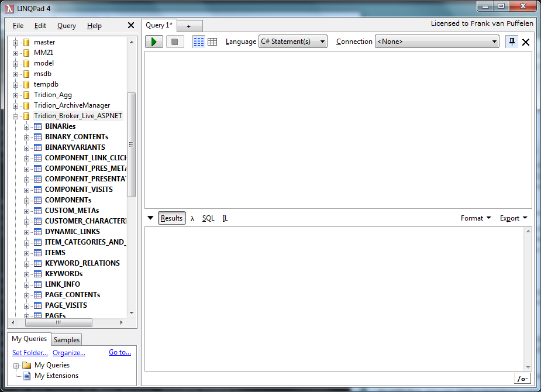Screen dimensions: 541x392
Task: Click the Stop query execution button
Action: pyautogui.click(x=175, y=42)
